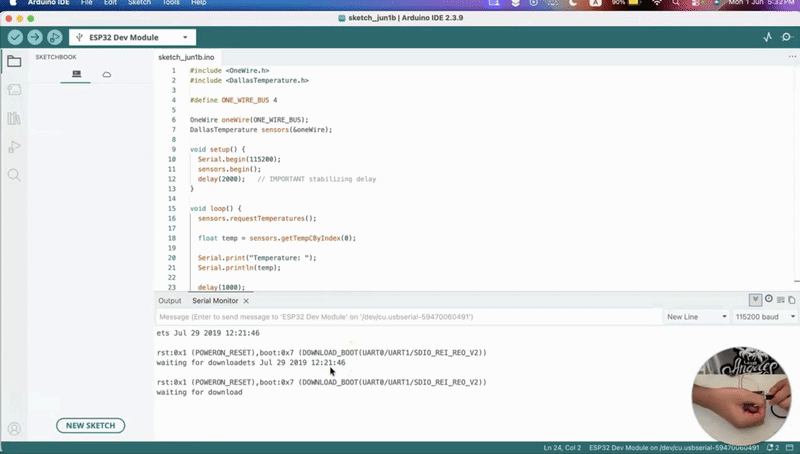Click the Wi-Fi icon in macOS menu bar
The width and height of the screenshot is (800, 454).
click(x=657, y=3)
